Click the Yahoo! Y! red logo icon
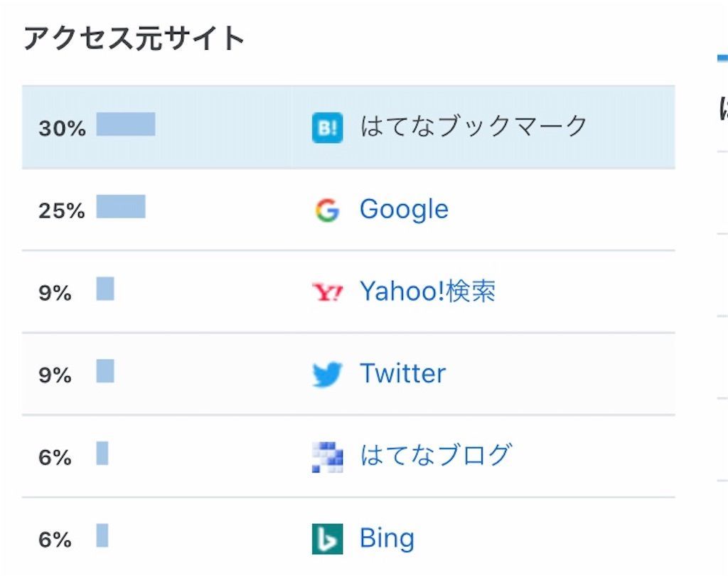Image resolution: width=728 pixels, height=576 pixels. pos(327,292)
